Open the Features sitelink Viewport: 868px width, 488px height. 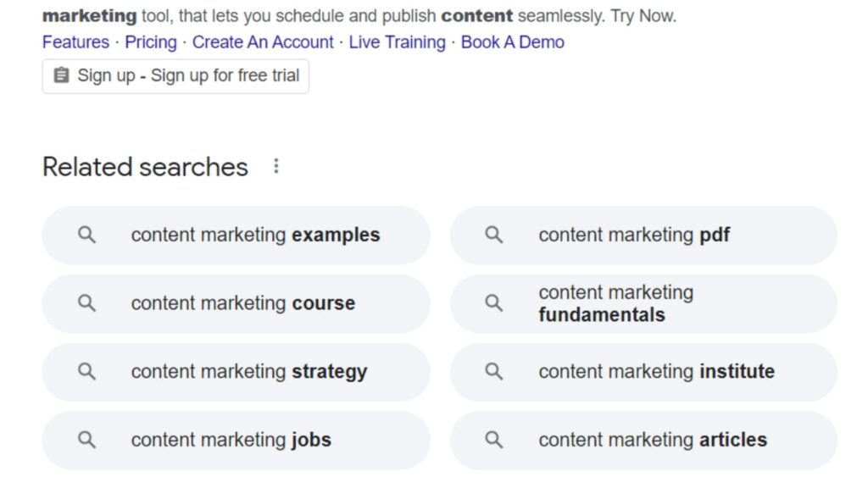click(75, 42)
